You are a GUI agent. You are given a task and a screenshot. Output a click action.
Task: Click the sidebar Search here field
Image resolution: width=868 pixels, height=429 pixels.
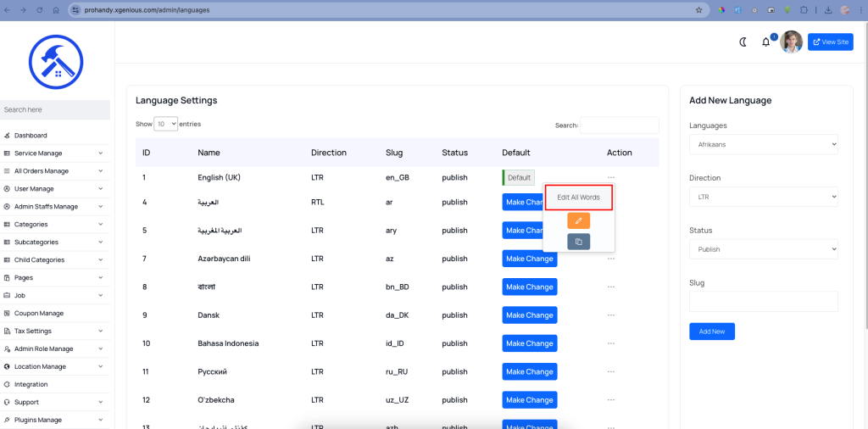[55, 109]
